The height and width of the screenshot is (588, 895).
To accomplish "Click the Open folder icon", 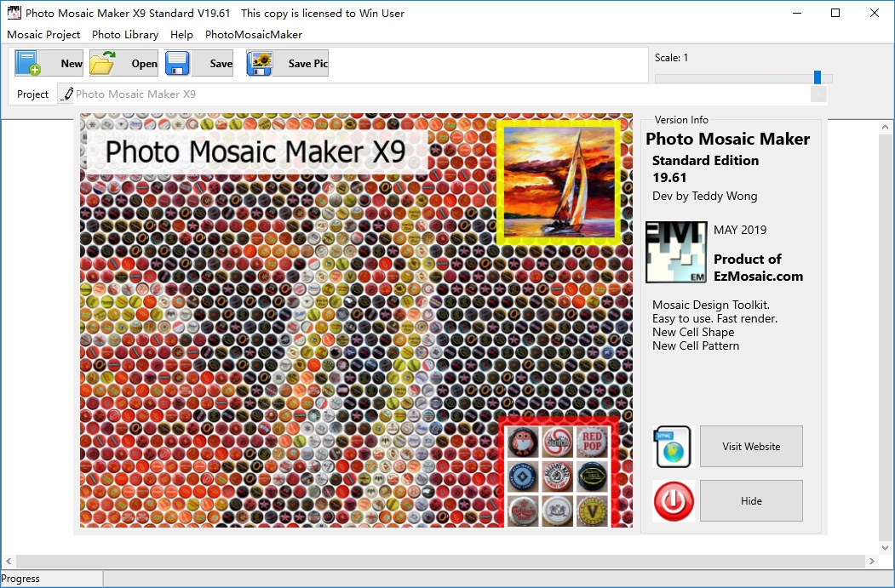I will pos(103,63).
